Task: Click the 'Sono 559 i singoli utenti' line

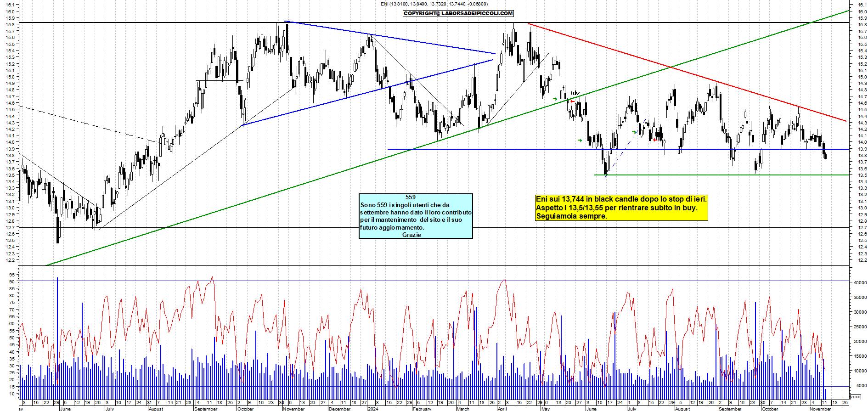Action: point(405,205)
